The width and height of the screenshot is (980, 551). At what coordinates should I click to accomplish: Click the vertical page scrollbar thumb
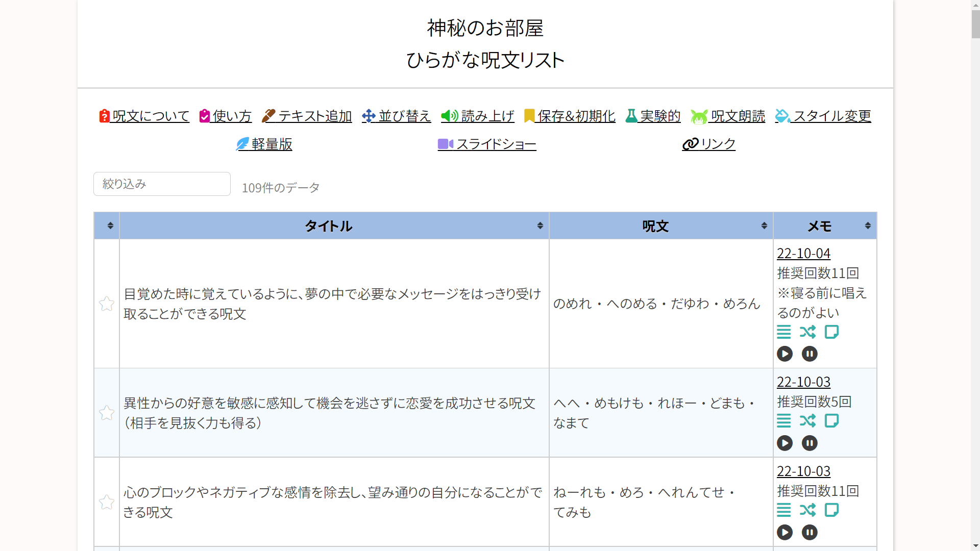[975, 23]
